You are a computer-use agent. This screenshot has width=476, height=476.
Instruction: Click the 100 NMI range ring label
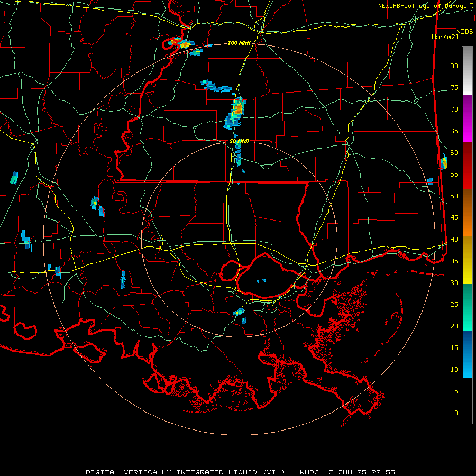[239, 43]
